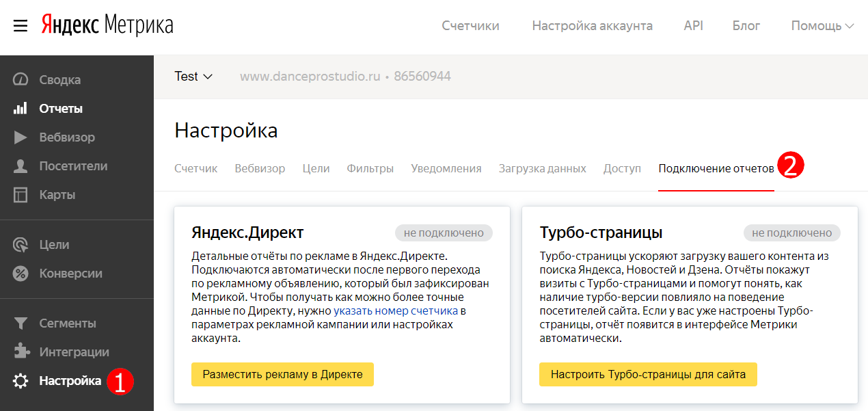Click Настроить Турбо-страницы для сайта button

648,375
